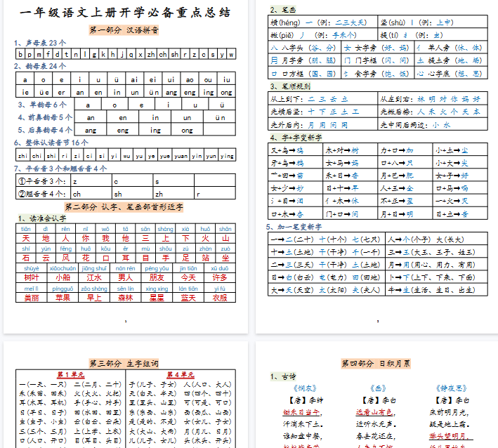Select the heading 第一部分 汉语拼音
The width and height of the screenshot is (498, 448).
coord(124,30)
